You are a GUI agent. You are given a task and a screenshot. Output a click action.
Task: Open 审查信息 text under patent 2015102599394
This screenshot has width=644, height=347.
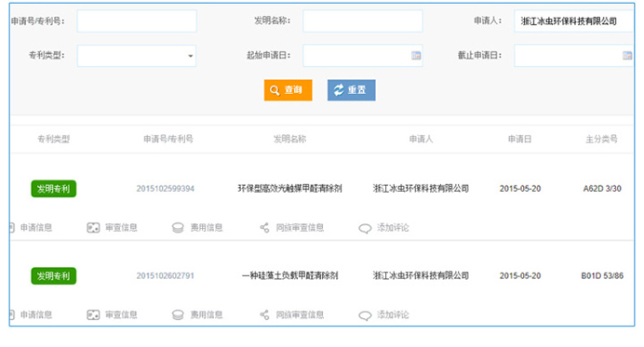pos(121,228)
